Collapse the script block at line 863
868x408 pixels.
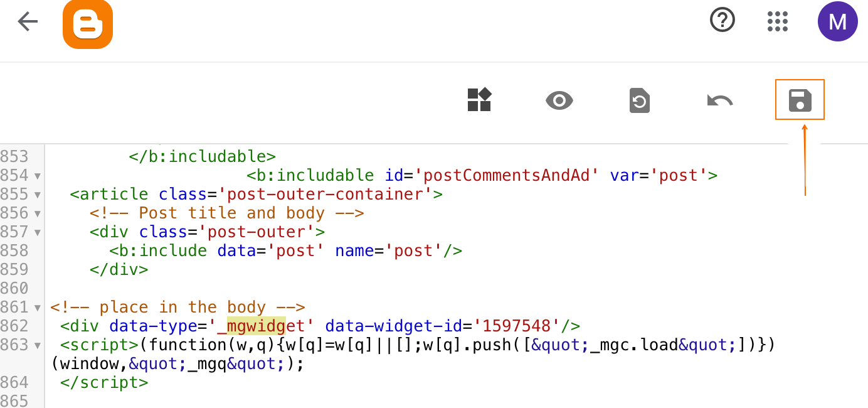(38, 345)
